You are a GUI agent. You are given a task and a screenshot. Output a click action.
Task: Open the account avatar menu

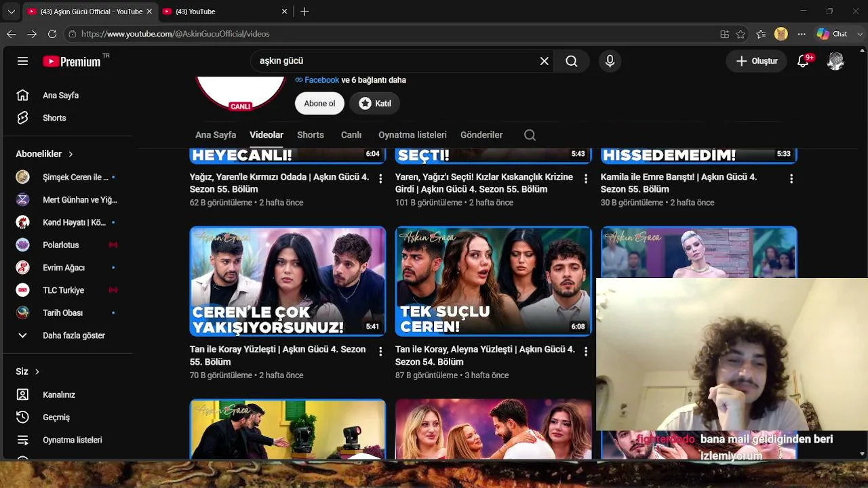pyautogui.click(x=835, y=61)
